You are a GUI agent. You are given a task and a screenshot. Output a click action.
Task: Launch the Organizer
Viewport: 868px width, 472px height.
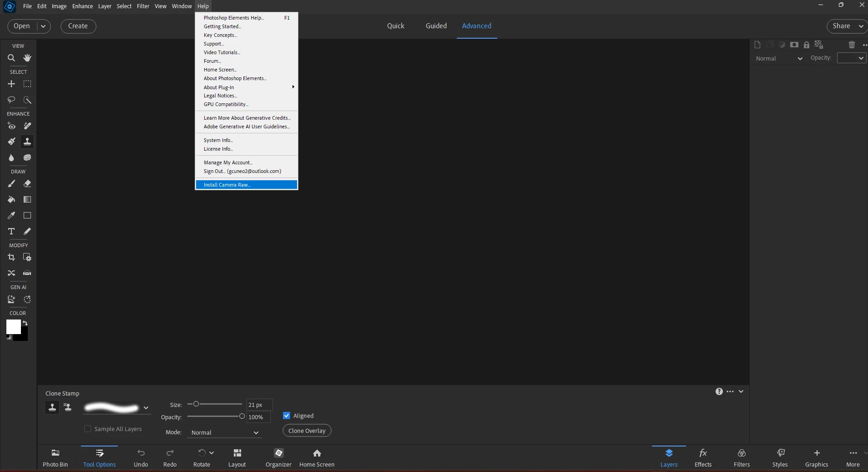tap(278, 458)
